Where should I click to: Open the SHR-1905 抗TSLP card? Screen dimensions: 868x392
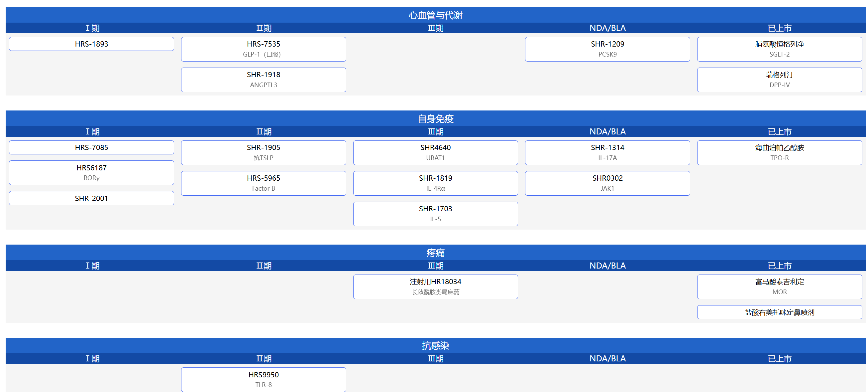point(264,153)
